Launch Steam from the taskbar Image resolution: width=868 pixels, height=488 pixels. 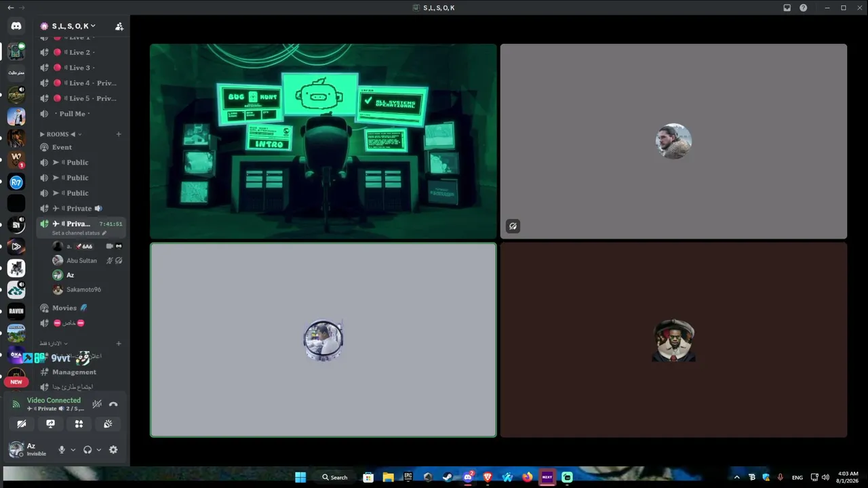tap(447, 477)
